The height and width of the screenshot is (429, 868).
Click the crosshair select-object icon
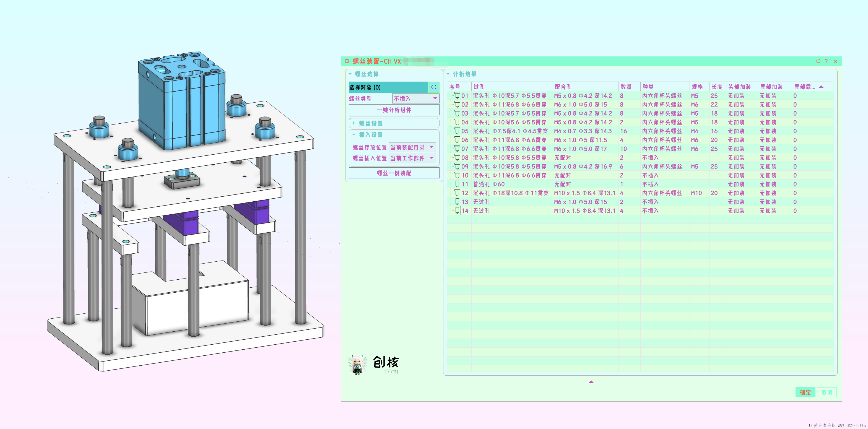434,87
